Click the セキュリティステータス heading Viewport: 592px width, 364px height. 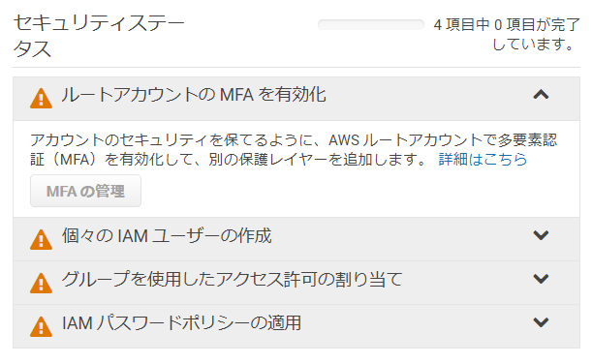coord(99,36)
